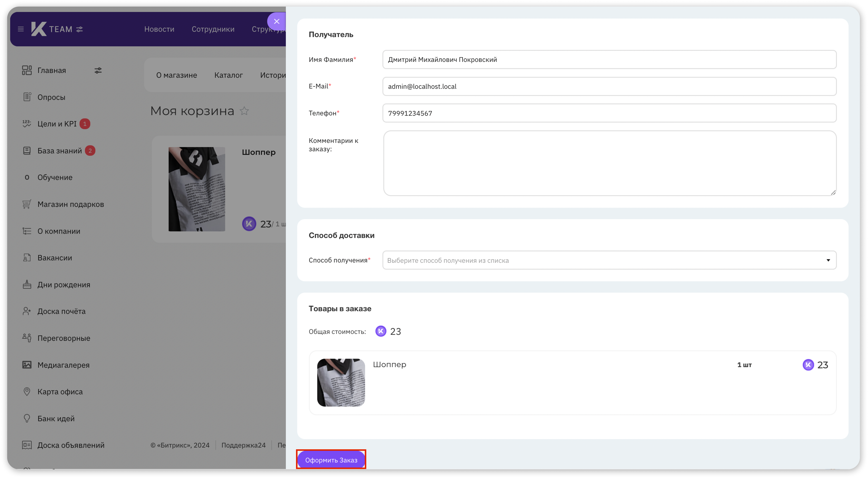
Task: Click the 1 шт quantity text
Action: 744,365
